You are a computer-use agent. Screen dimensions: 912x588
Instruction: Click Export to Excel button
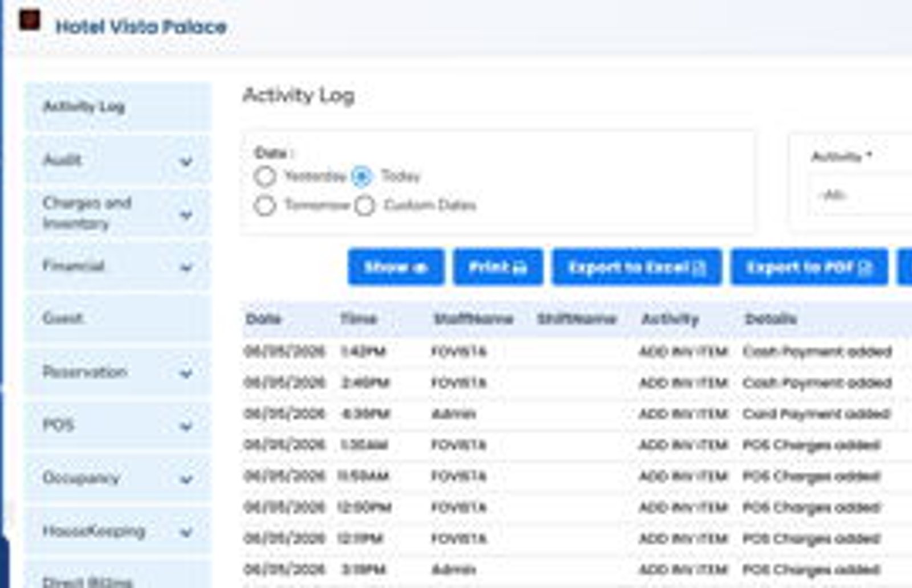point(637,267)
